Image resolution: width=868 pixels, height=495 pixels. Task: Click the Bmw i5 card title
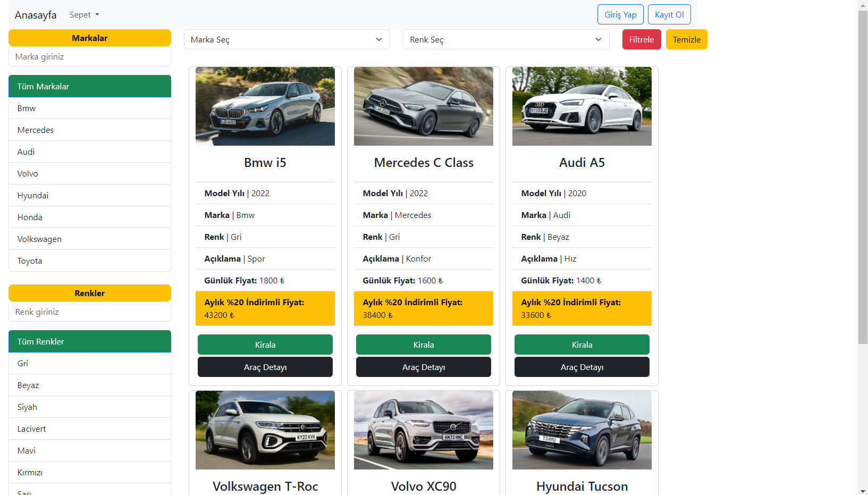(265, 163)
